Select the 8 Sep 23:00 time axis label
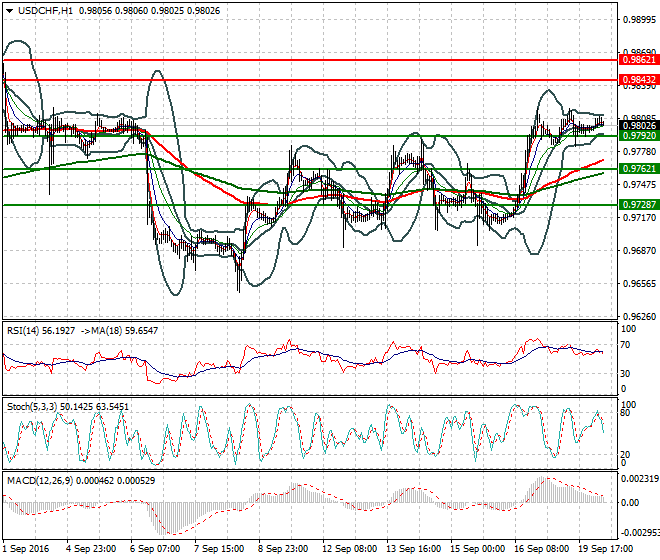Viewport: 660px width, 560px height. [283, 549]
